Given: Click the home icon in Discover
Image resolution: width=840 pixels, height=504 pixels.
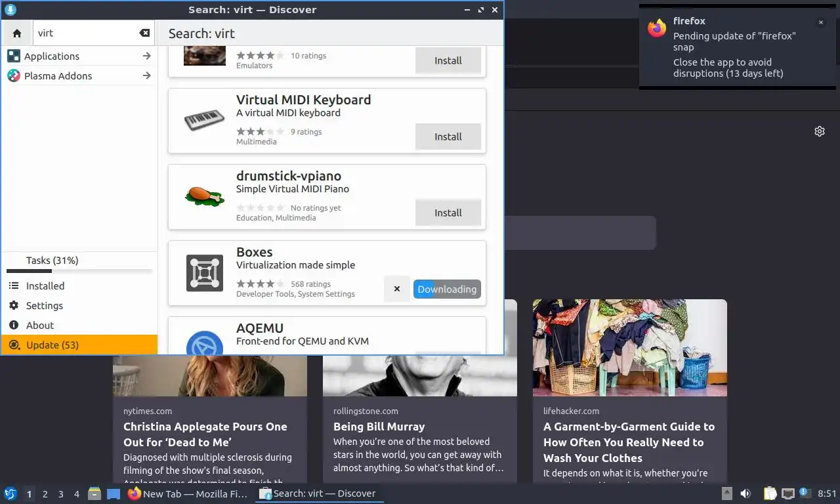Looking at the screenshot, I should point(17,33).
